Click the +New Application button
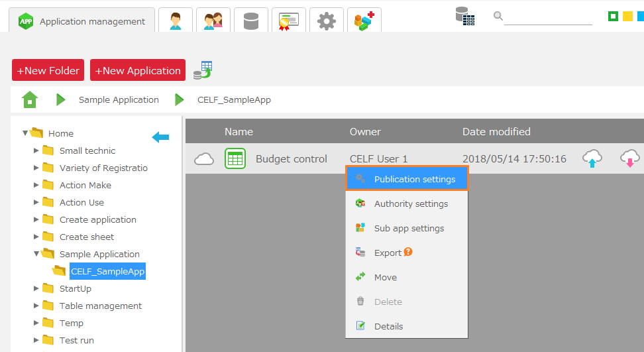 click(138, 70)
